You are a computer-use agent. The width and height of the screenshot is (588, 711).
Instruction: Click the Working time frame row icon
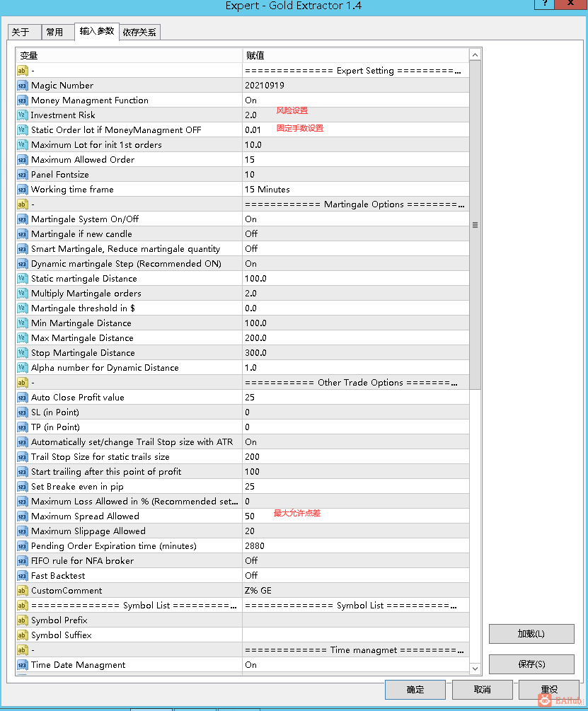pos(22,190)
